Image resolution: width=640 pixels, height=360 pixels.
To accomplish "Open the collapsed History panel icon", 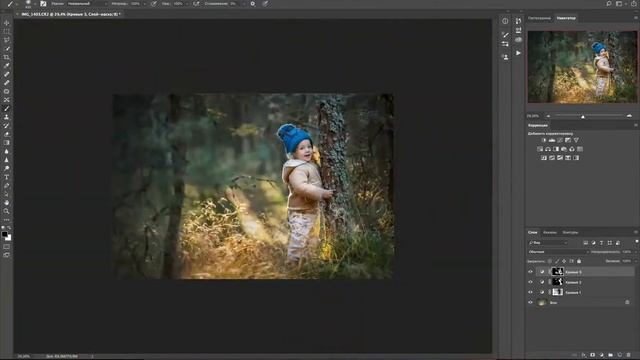I will pos(518,21).
